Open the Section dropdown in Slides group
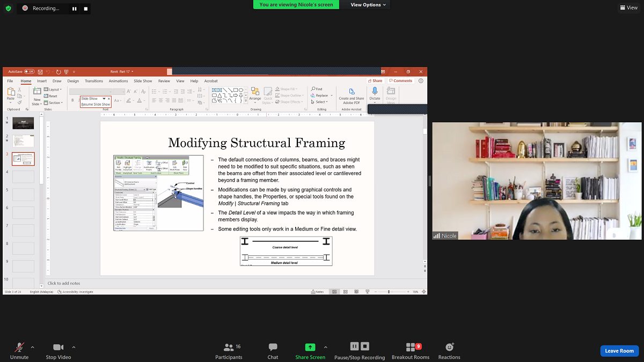Image resolution: width=644 pixels, height=362 pixels. (x=54, y=102)
